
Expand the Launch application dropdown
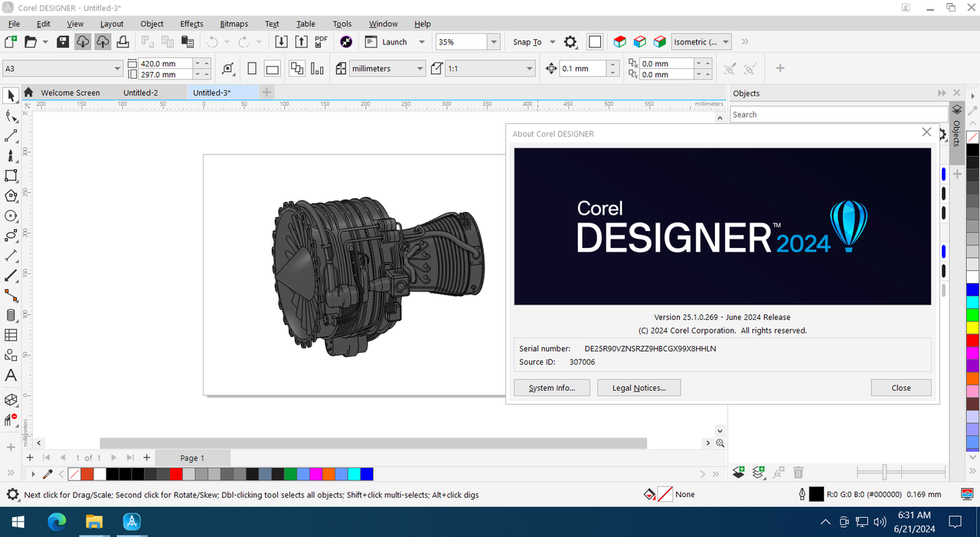point(421,42)
